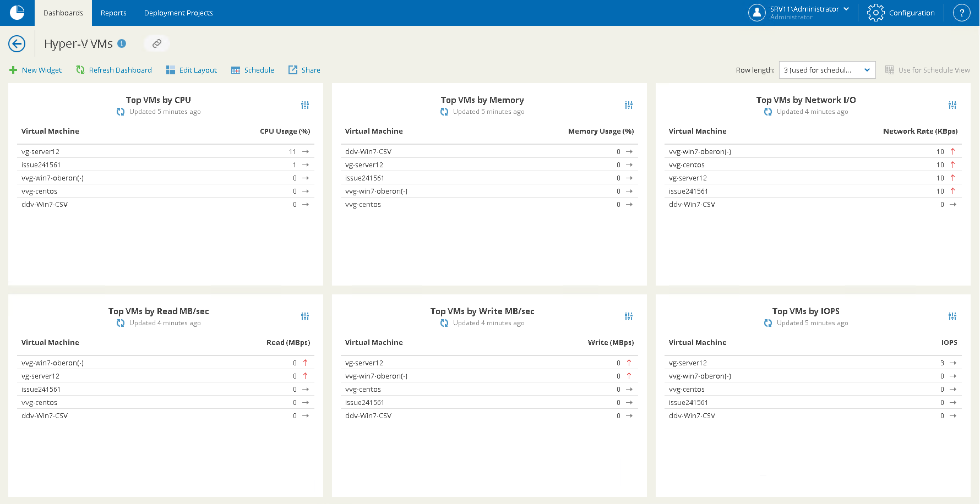Go to Deployment Projects tab
Screen dimensions: 980x504
tap(178, 13)
